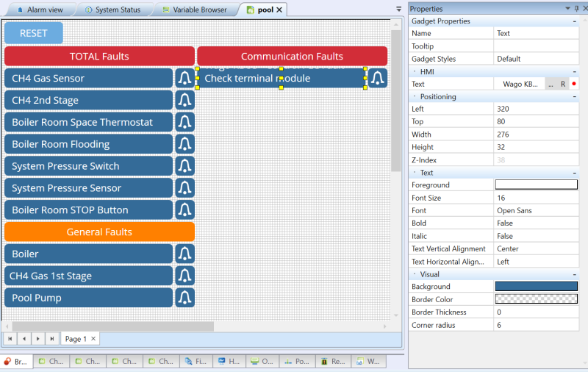The image size is (588, 372).
Task: Close the Page 1 tab
Action: tap(93, 338)
